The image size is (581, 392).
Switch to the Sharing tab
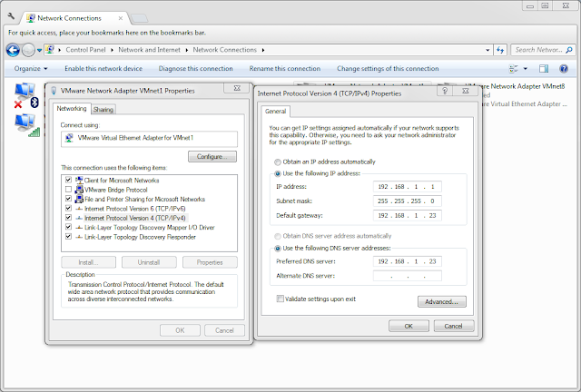(x=103, y=109)
